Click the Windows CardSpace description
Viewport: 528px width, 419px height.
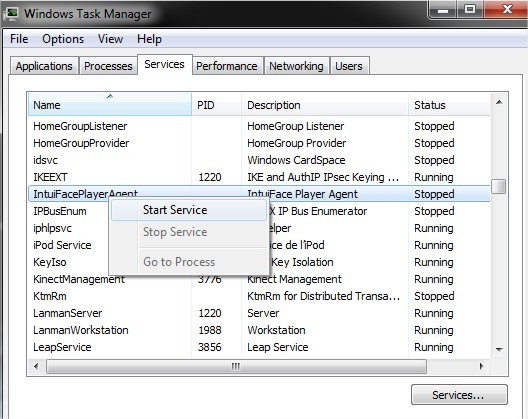coord(296,160)
